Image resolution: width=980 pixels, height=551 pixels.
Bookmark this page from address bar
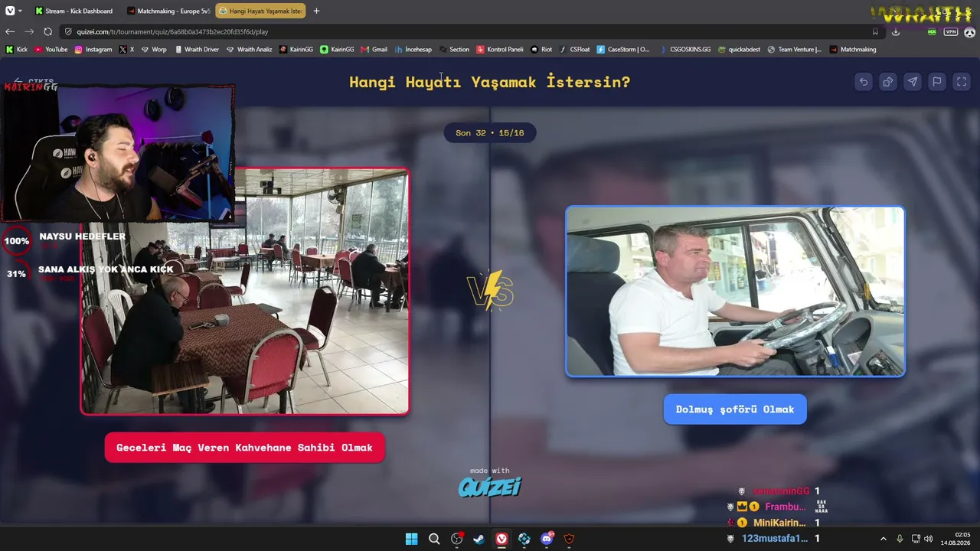[x=875, y=32]
